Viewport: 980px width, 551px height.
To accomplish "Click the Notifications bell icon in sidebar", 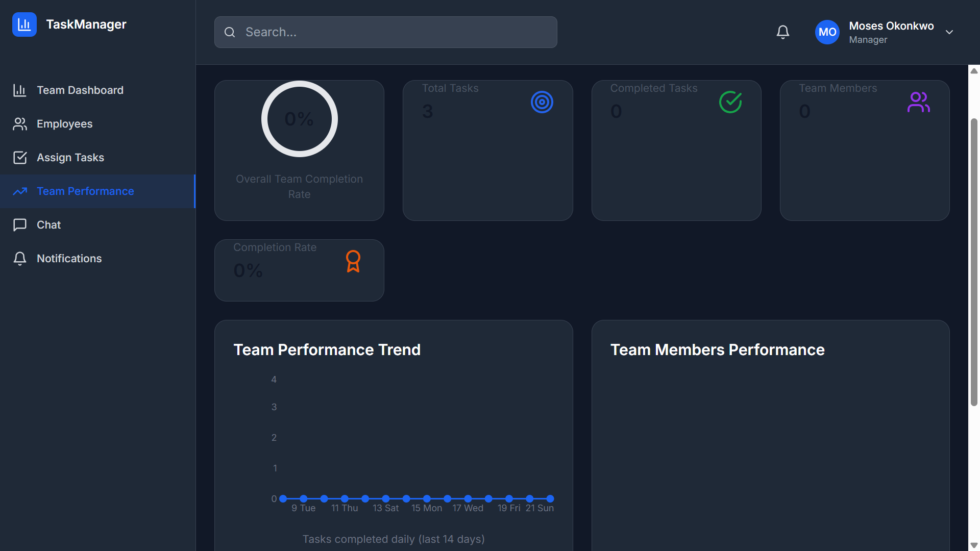I will click(x=20, y=259).
